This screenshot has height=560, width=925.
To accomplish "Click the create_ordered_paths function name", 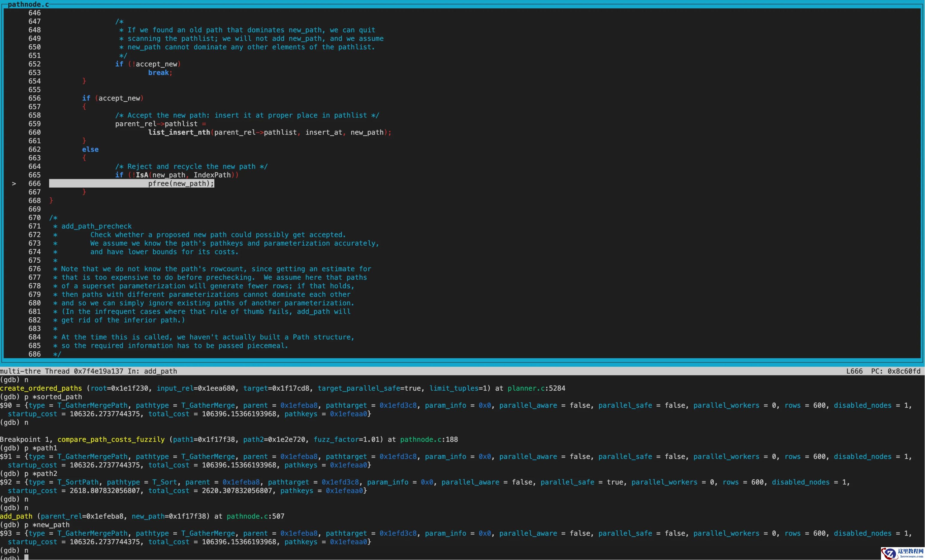I will [41, 388].
